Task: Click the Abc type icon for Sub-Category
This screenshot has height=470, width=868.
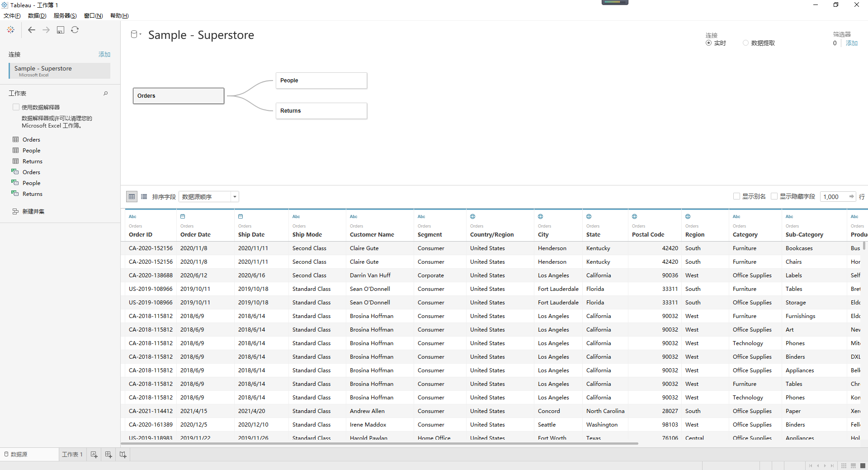Action: click(789, 217)
